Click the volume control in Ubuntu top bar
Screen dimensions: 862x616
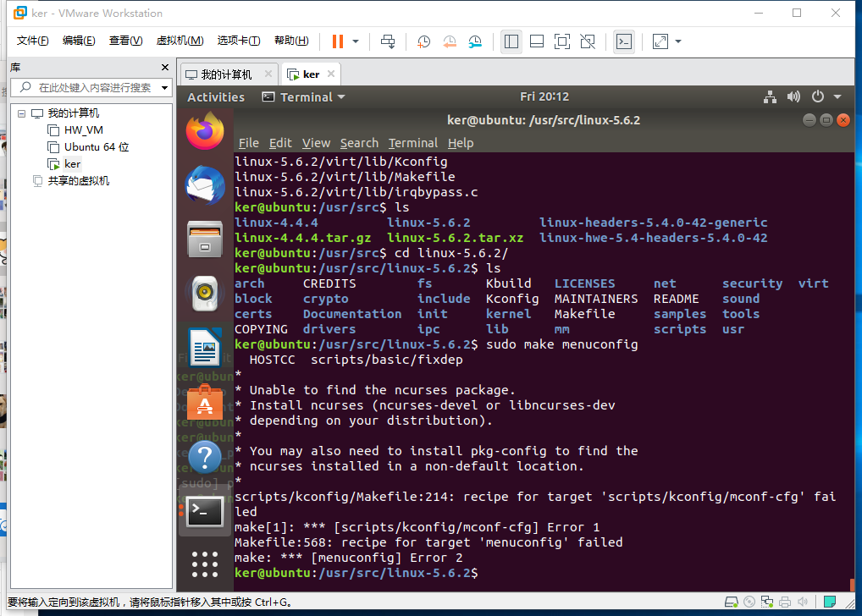click(793, 96)
